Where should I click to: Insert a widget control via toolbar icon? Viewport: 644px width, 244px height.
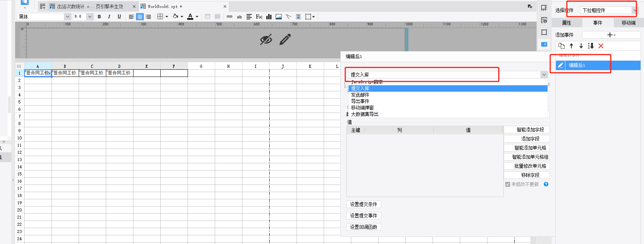(x=230, y=17)
